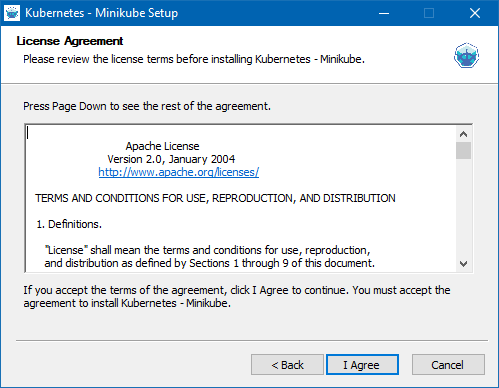Click the Minikube icon in the title bar
The width and height of the screenshot is (499, 388).
point(12,13)
